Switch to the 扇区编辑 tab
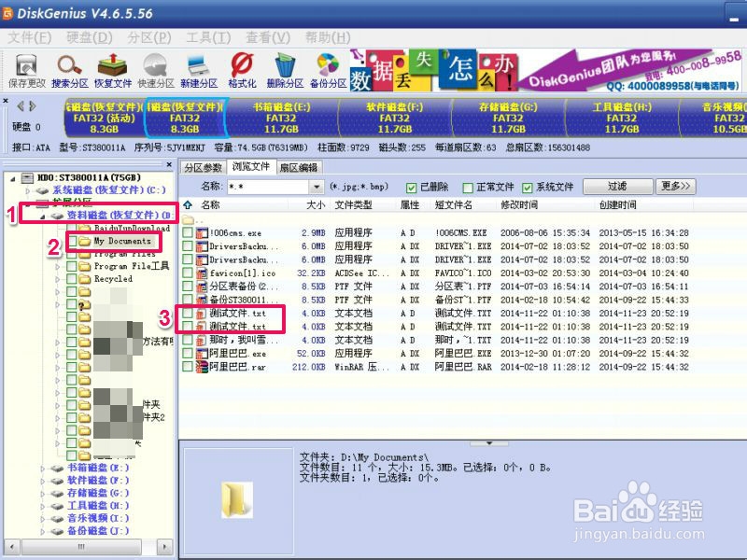 point(299,168)
